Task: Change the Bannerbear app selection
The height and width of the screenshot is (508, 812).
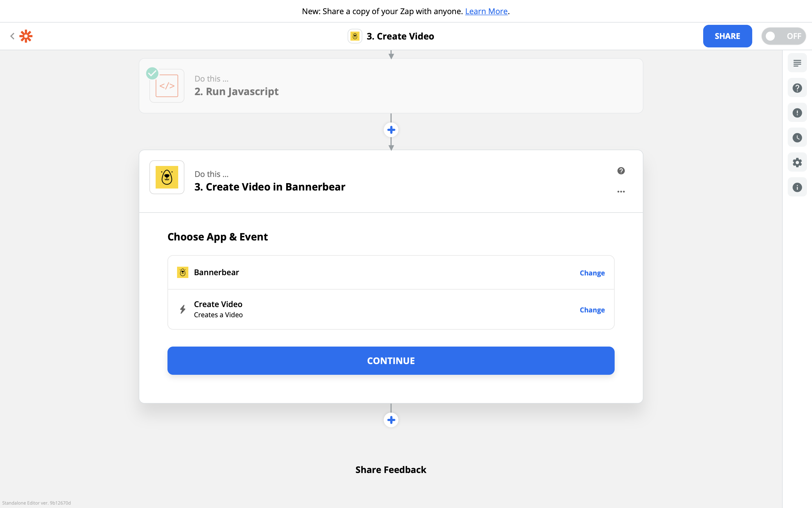Action: (592, 273)
